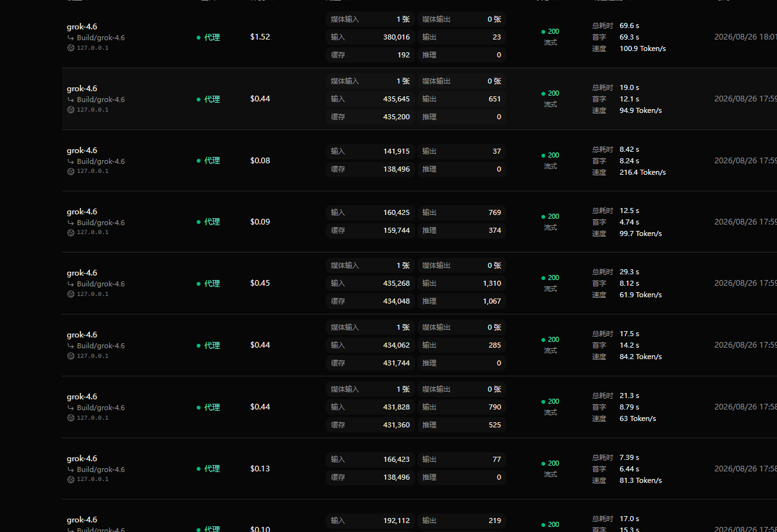Select the cost value $0.10
Image resolution: width=777 pixels, height=532 pixels.
pyautogui.click(x=260, y=529)
